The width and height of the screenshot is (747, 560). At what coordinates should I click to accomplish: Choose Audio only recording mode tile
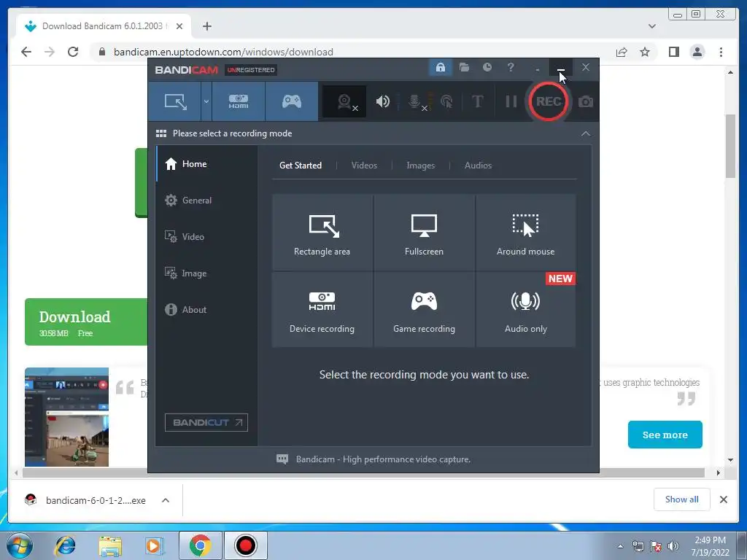point(525,309)
